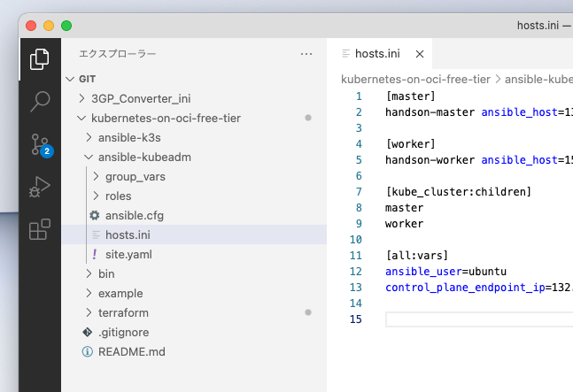Open Source Control view with badge 2
Image resolution: width=573 pixels, height=392 pixels.
tap(41, 145)
